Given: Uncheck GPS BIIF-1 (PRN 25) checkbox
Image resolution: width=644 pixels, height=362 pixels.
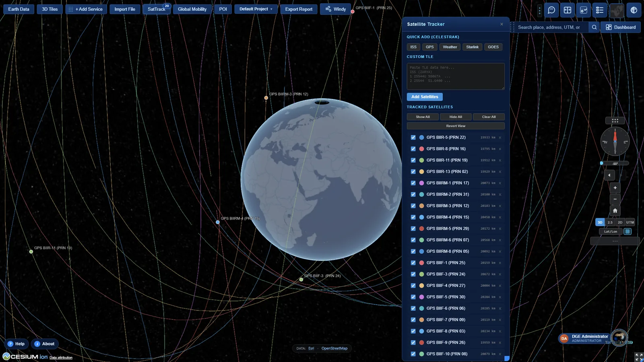Looking at the screenshot, I should pos(413,263).
